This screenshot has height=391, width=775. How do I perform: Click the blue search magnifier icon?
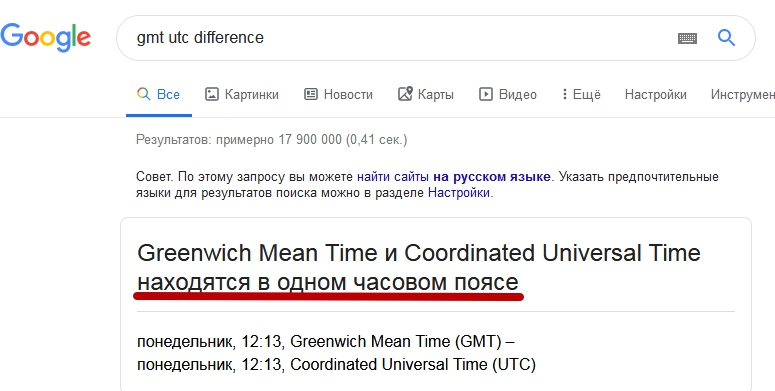tap(726, 37)
